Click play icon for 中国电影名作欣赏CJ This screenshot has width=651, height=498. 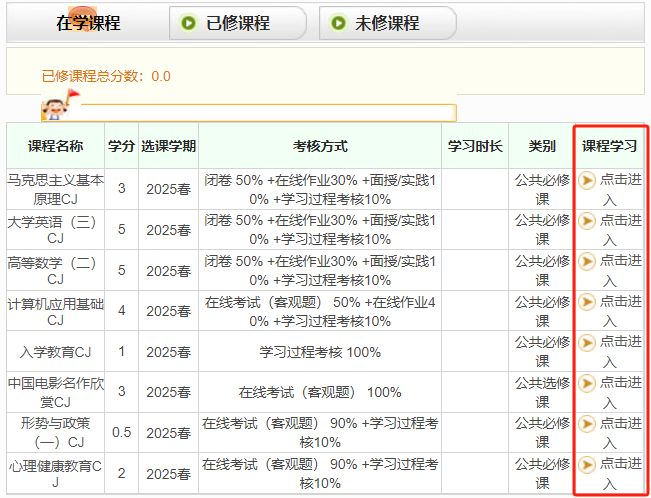587,383
